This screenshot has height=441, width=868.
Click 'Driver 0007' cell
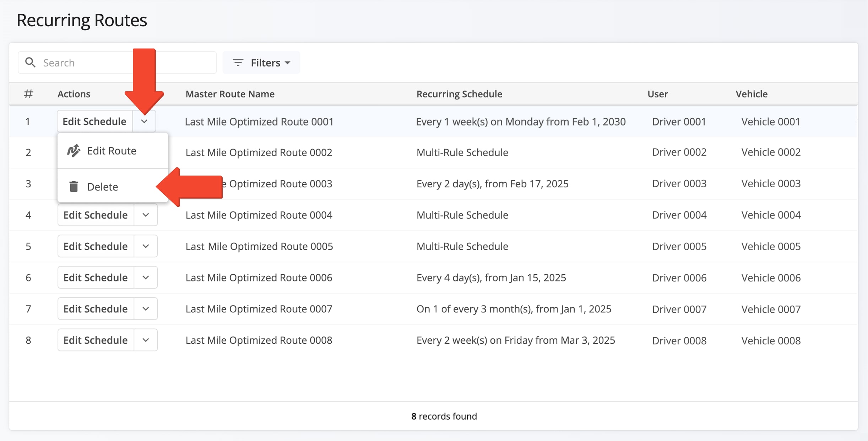pyautogui.click(x=679, y=309)
